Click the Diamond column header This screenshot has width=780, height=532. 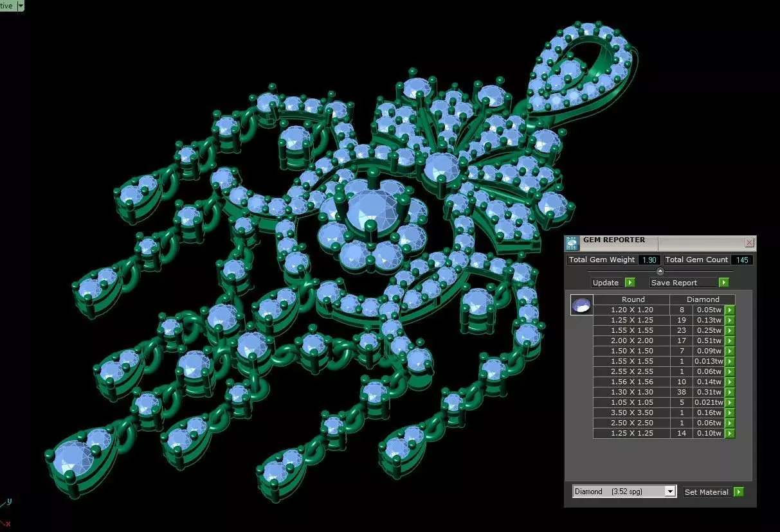(x=702, y=299)
